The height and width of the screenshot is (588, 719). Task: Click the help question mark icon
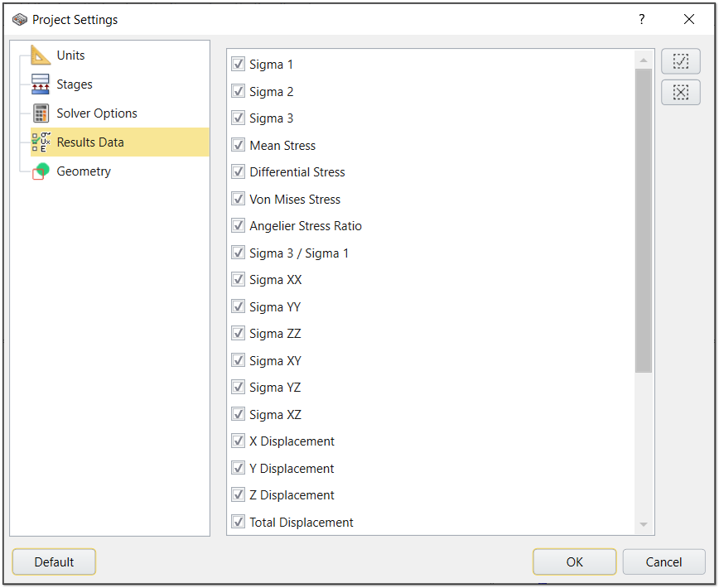pos(641,20)
